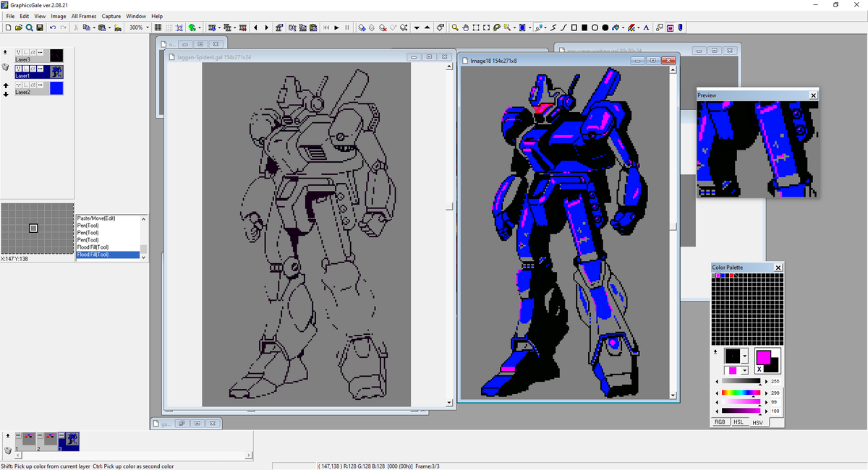Create a new image file

pos(8,27)
